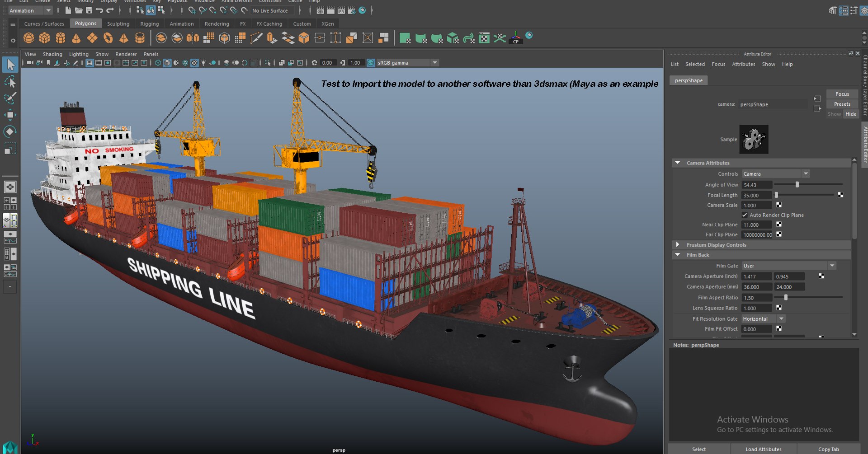Screen dimensions: 868x454
Task: Create a polygon pipe from the shelf
Action: point(140,38)
